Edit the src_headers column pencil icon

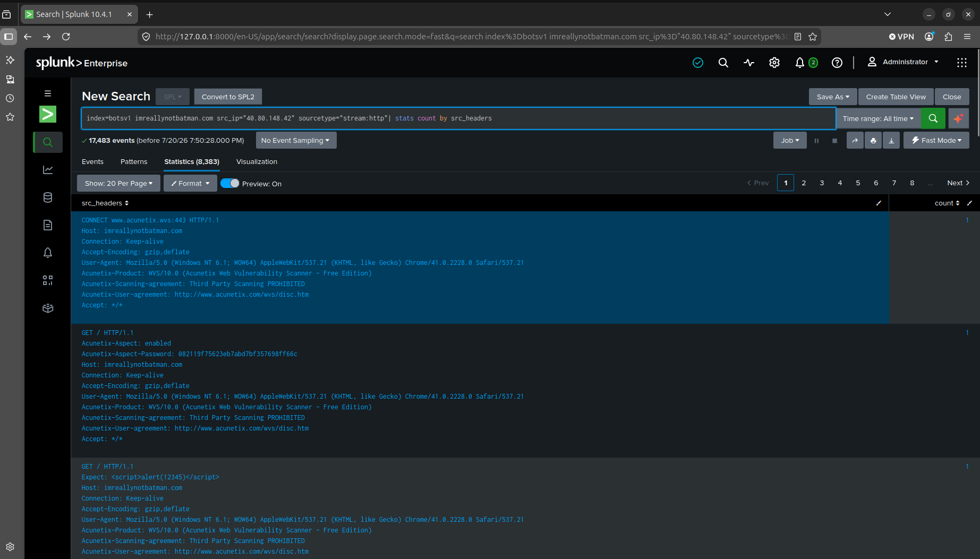879,203
